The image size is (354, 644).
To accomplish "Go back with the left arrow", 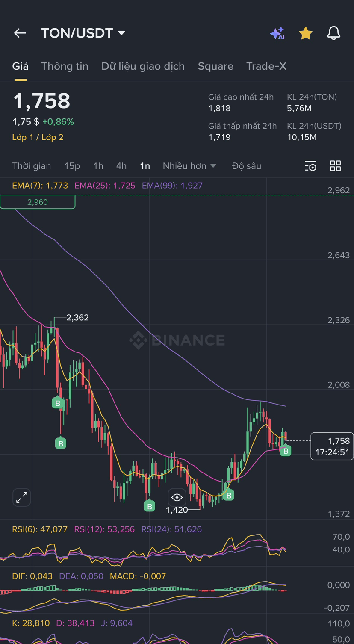I will click(x=20, y=33).
